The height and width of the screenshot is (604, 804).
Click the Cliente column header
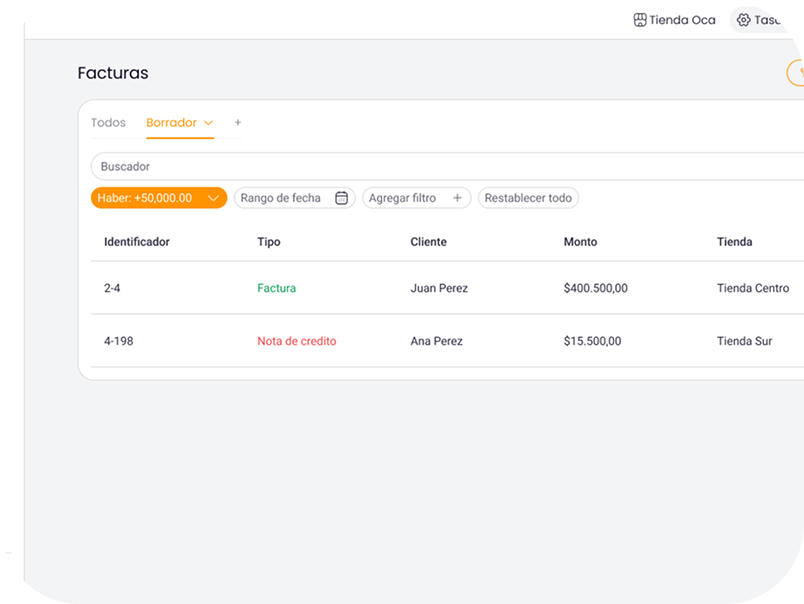point(428,242)
